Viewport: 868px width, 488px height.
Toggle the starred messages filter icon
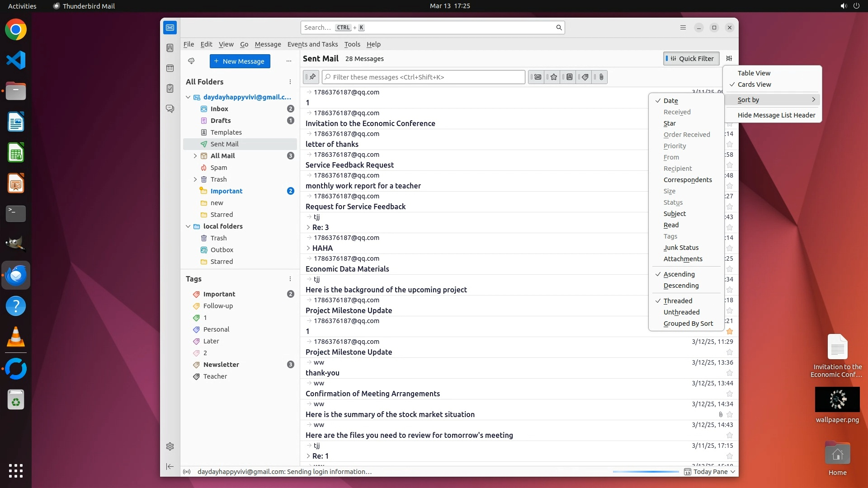[x=553, y=77]
